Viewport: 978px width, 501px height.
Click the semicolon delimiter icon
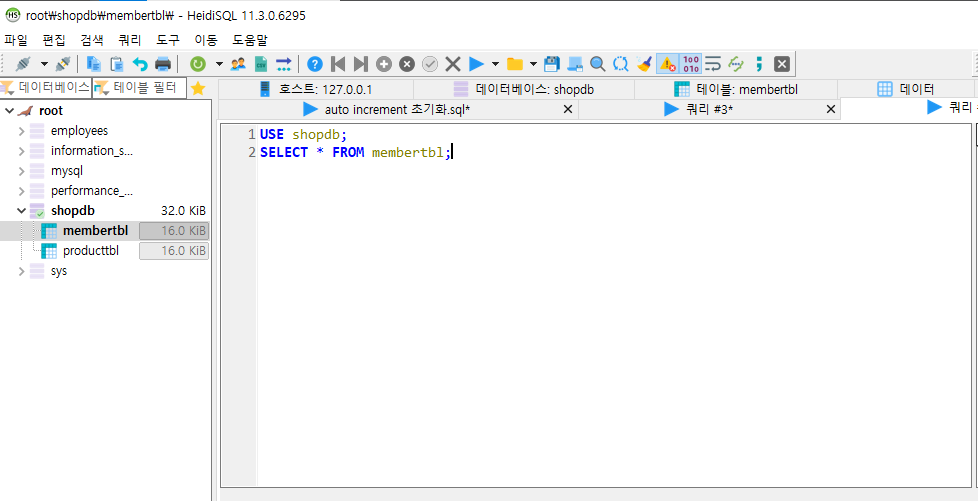coord(759,64)
